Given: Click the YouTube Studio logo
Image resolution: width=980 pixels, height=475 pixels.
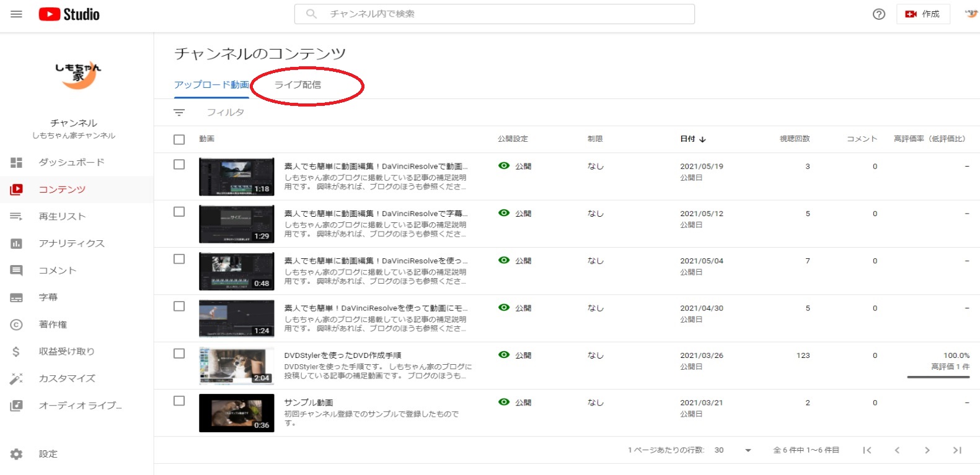Looking at the screenshot, I should point(69,14).
